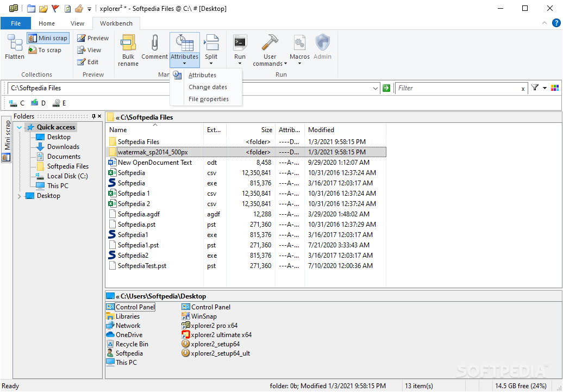Viewport: 563px width, 392px height.
Task: Click Softpedia 2 csv file icon
Action: [112, 204]
